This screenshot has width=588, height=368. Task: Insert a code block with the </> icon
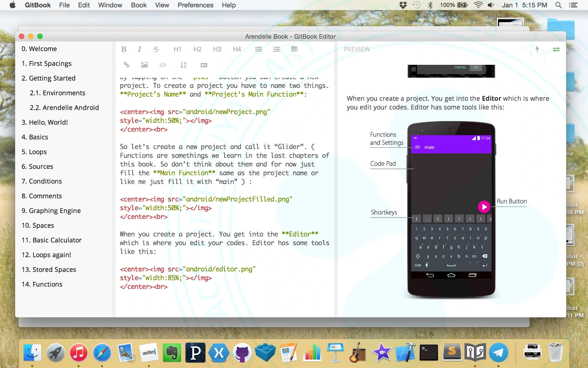163,65
